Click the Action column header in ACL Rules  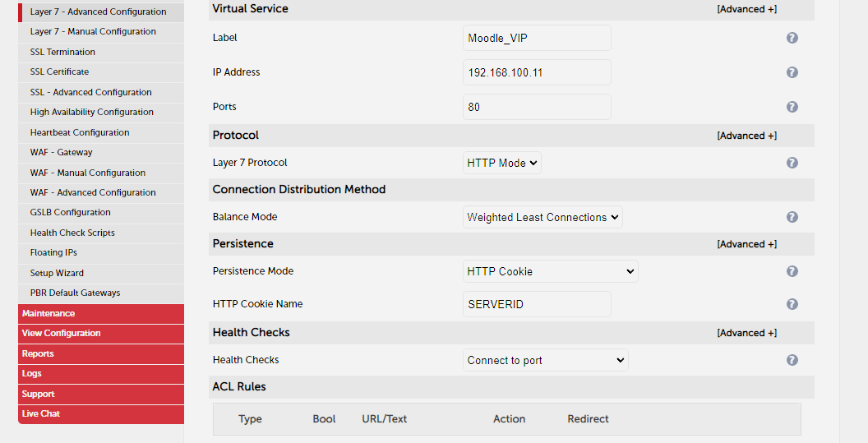point(510,419)
